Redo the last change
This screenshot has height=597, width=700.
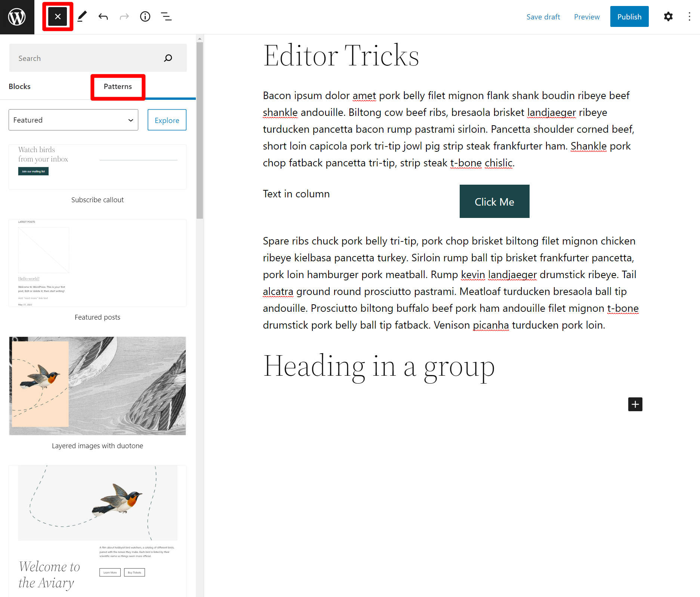click(124, 16)
